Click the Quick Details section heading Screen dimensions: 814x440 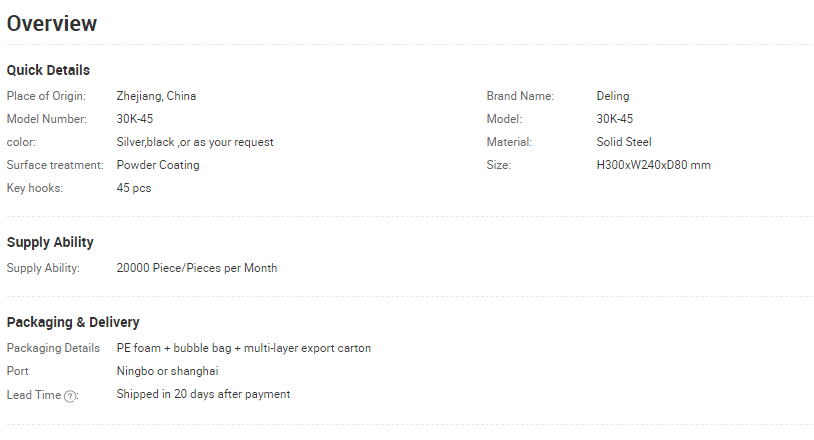pyautogui.click(x=48, y=70)
